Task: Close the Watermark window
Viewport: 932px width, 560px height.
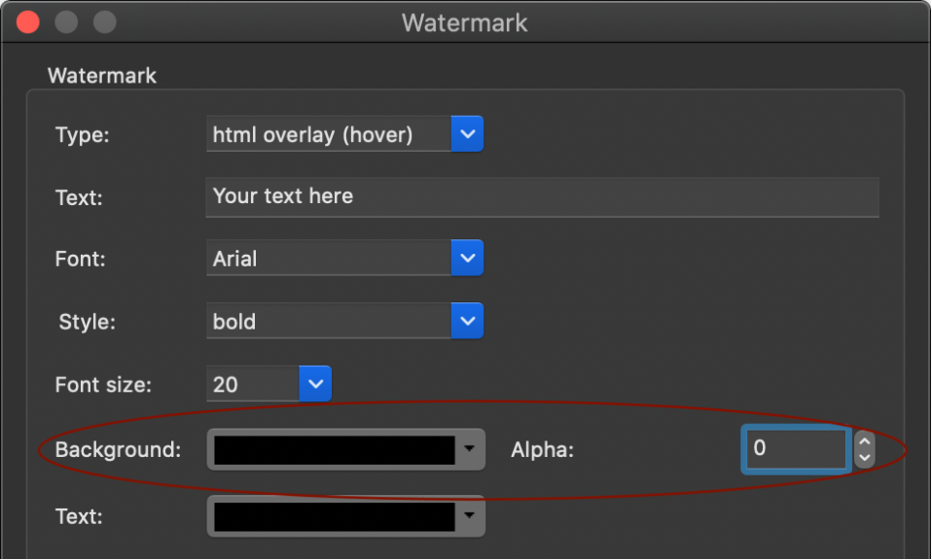Action: (x=28, y=22)
